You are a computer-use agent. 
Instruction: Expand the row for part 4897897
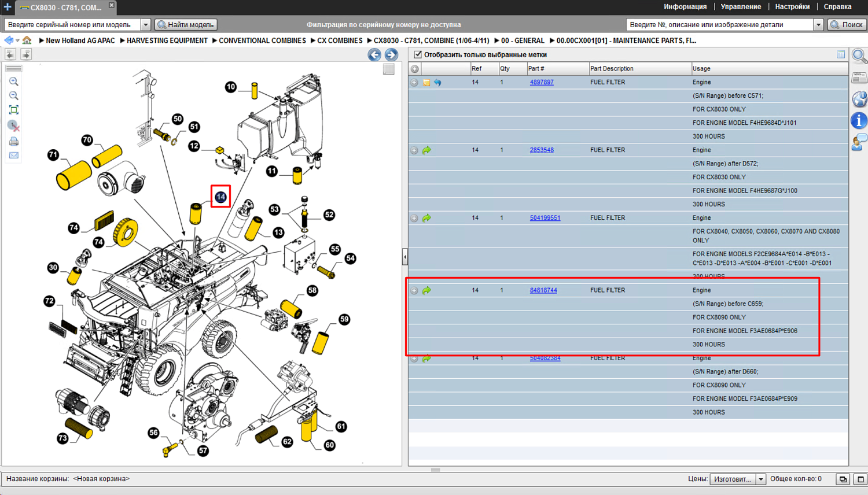pyautogui.click(x=414, y=83)
